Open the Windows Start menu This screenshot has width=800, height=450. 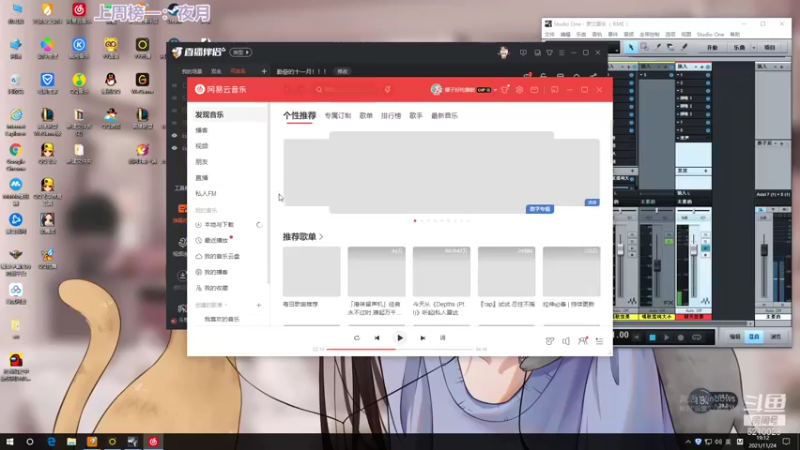point(10,442)
